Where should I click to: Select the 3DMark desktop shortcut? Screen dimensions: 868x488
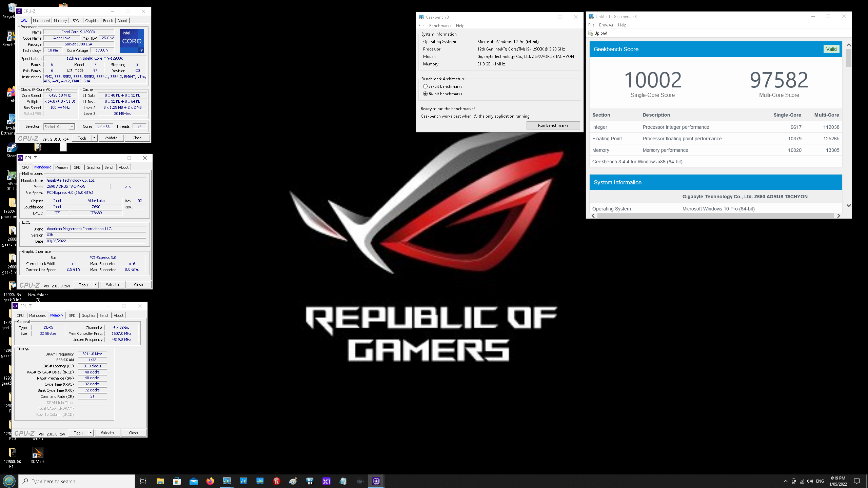coord(38,455)
